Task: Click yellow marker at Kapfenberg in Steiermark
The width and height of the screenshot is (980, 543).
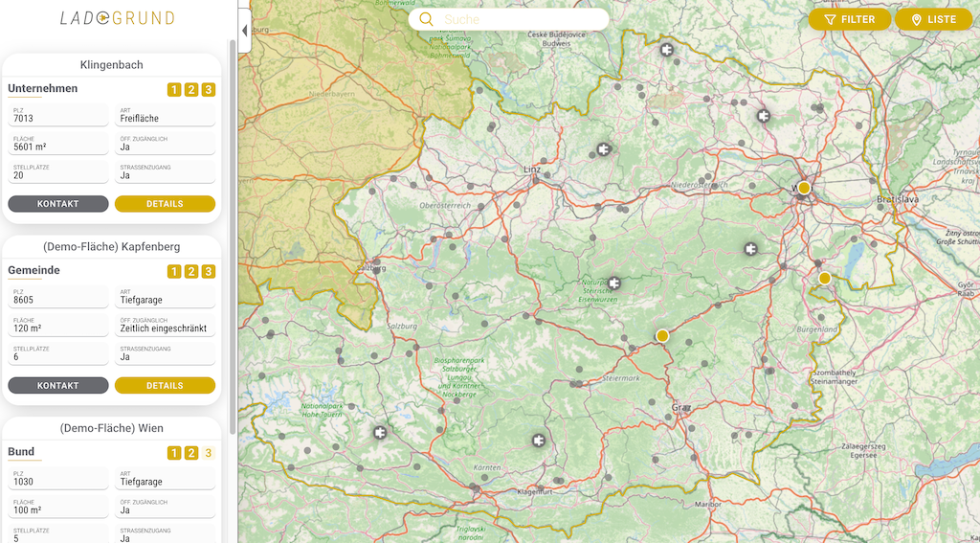Action: point(662,336)
